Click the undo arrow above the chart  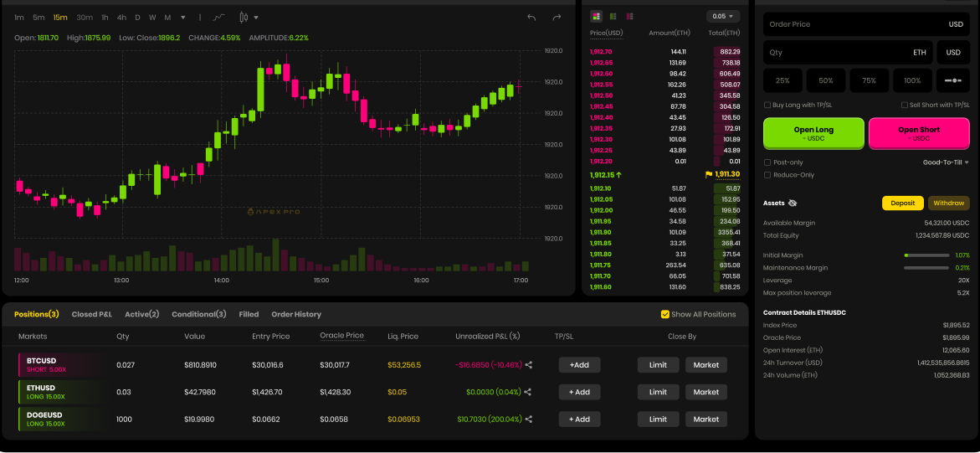click(531, 18)
